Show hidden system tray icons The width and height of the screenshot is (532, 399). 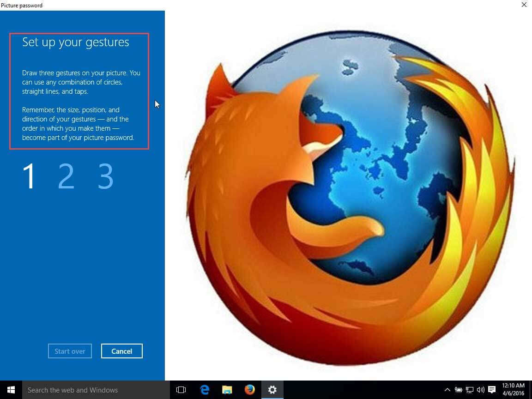tap(447, 390)
